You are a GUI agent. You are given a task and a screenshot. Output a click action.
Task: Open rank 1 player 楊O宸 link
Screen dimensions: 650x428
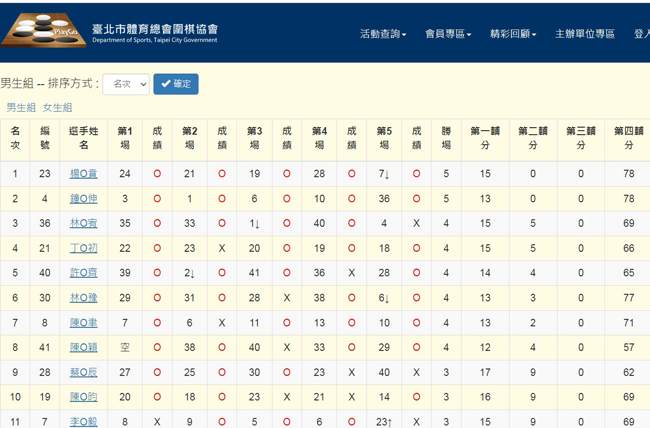point(84,174)
